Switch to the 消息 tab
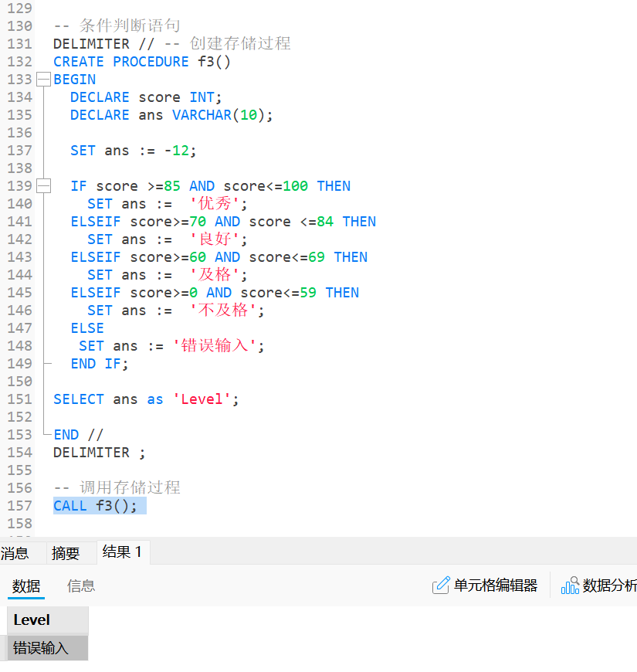 [x=15, y=553]
